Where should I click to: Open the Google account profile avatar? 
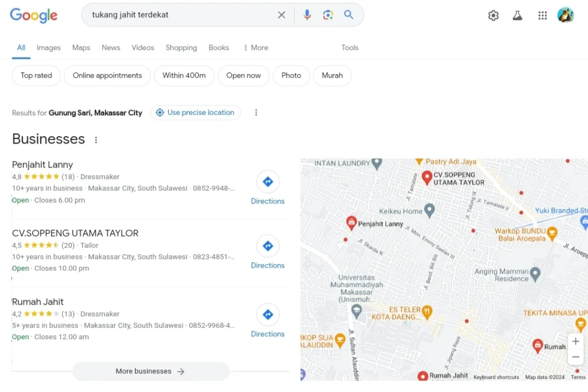[566, 15]
